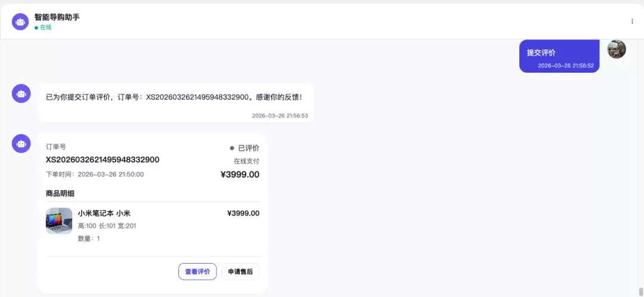644x297 pixels.
Task: Select order number XS20260326214959483329​00 in card
Action: click(103, 160)
